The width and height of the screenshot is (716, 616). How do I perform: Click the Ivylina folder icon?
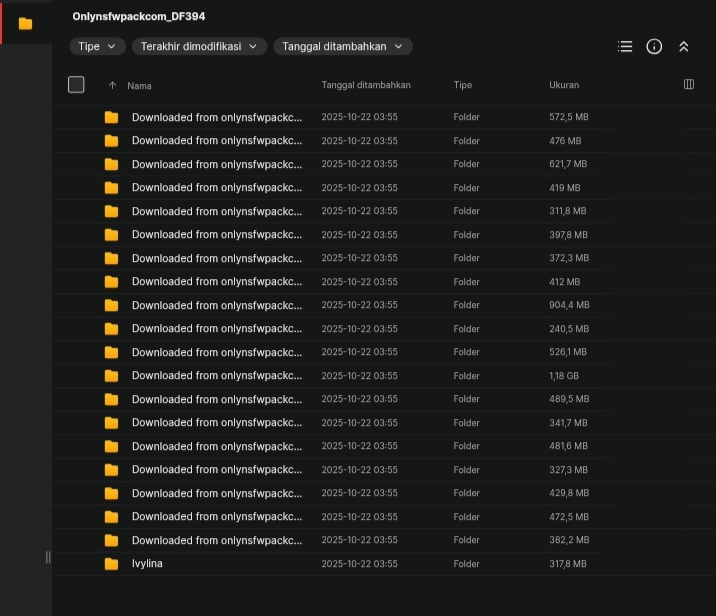tap(111, 564)
